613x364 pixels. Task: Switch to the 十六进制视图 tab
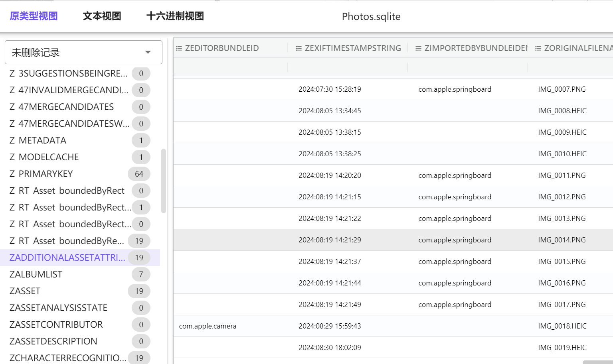click(x=175, y=16)
